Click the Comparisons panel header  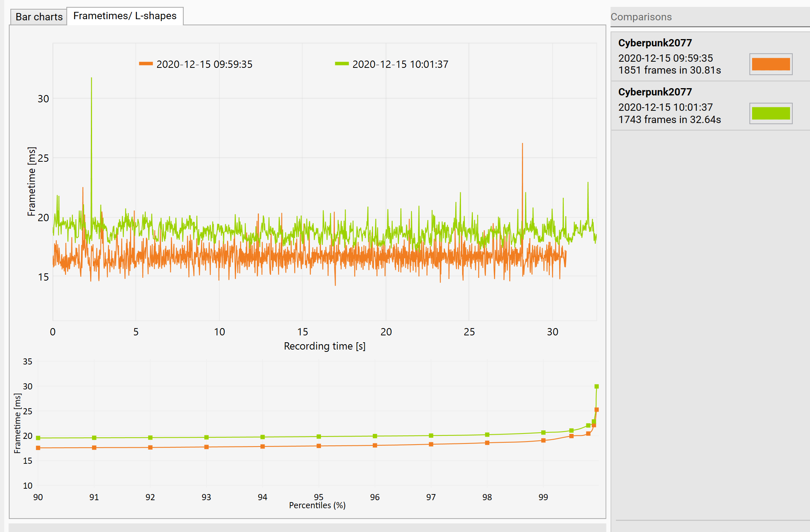[641, 17]
